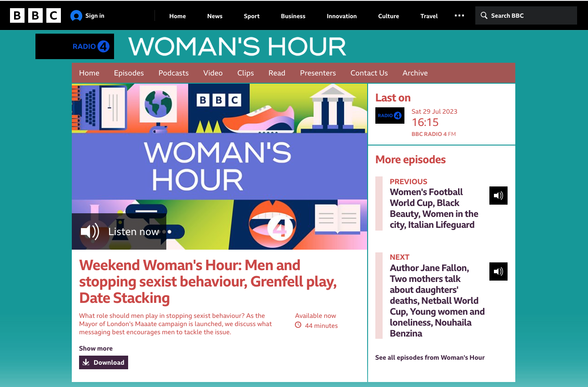Click the Radio 4 logo beside title
The height and width of the screenshot is (387, 588).
point(75,46)
